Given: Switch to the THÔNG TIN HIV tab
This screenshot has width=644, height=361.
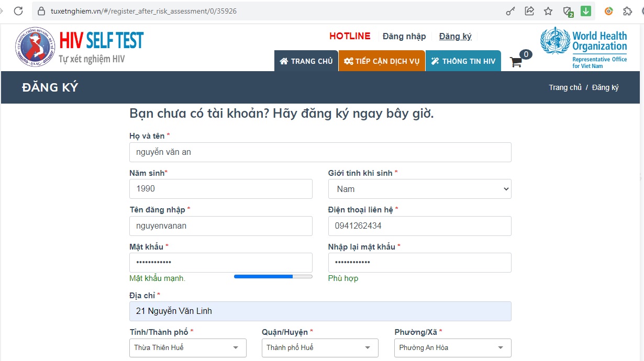Looking at the screenshot, I should (463, 61).
